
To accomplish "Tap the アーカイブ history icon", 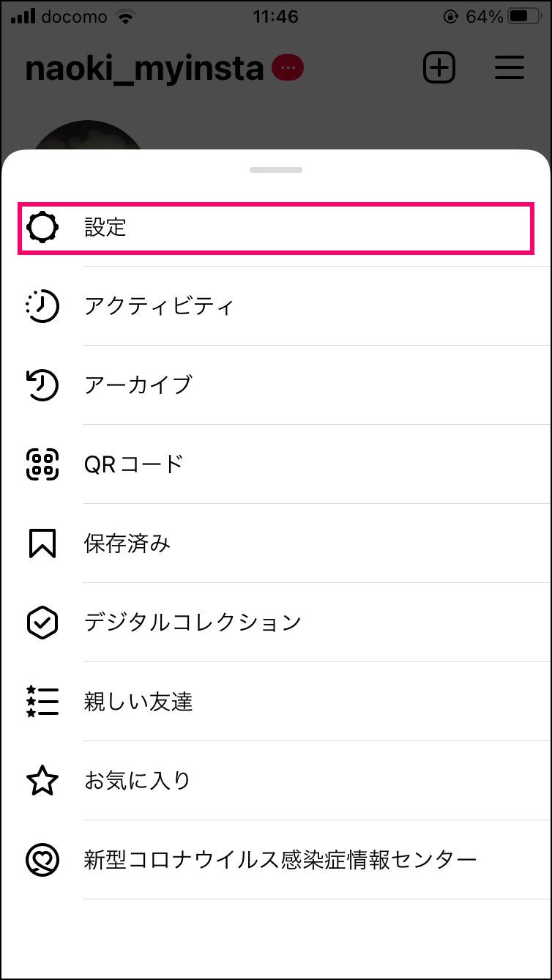I will click(x=42, y=385).
